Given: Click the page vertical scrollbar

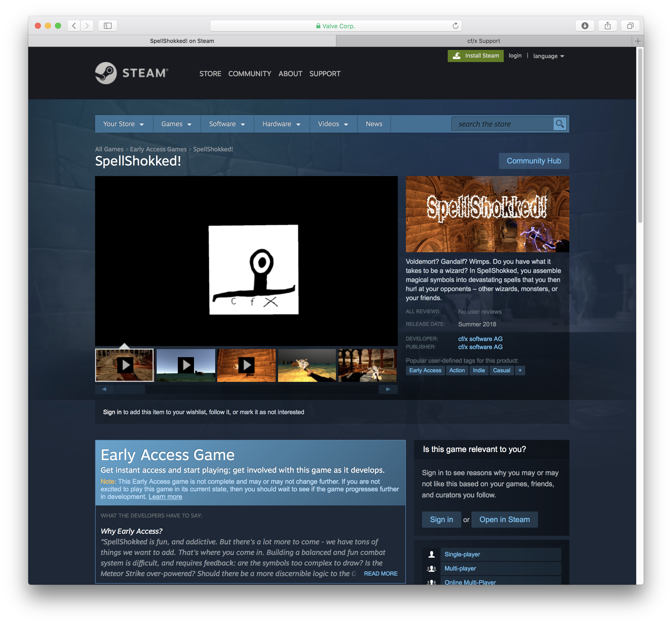Looking at the screenshot, I should pos(640,135).
